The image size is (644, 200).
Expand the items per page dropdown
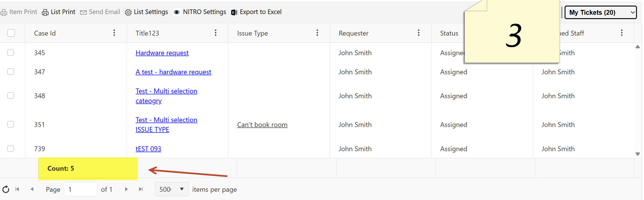point(182,189)
